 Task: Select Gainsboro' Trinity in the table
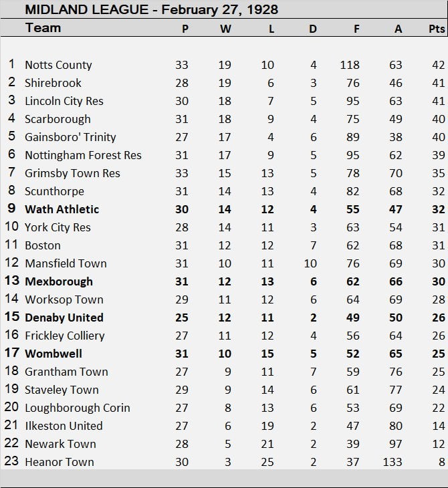[x=70, y=137]
